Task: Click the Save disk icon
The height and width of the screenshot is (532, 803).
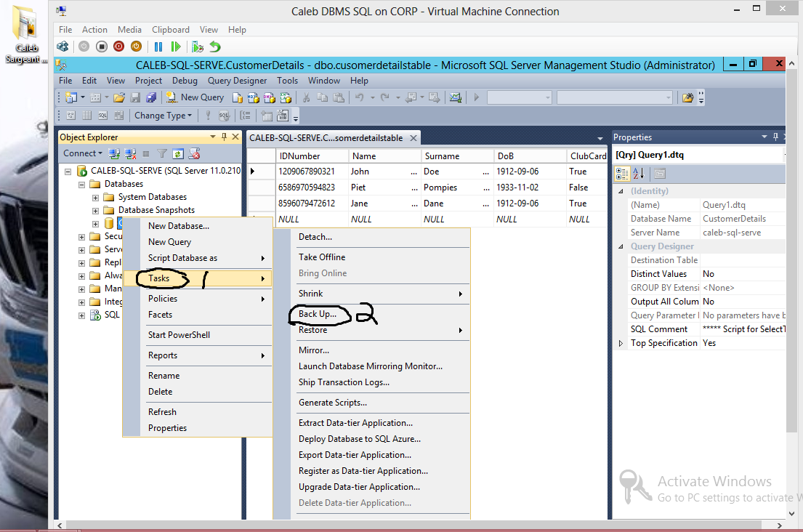Action: tap(135, 97)
